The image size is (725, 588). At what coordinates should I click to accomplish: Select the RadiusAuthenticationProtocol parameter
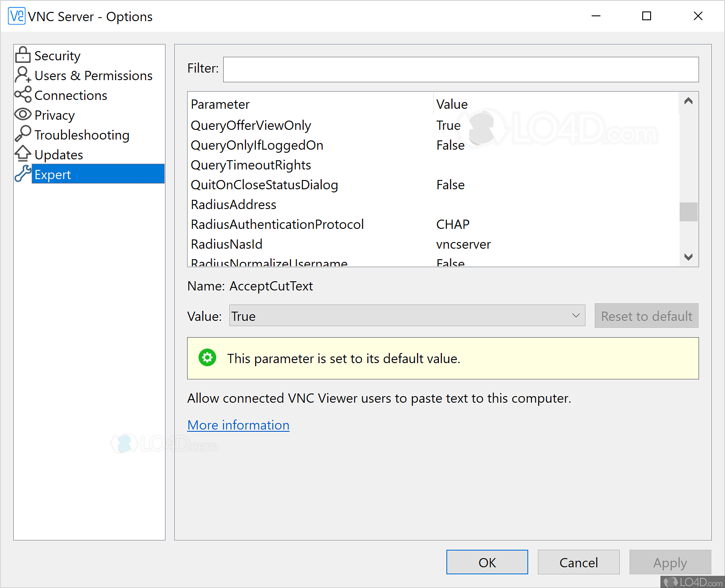pyautogui.click(x=277, y=224)
